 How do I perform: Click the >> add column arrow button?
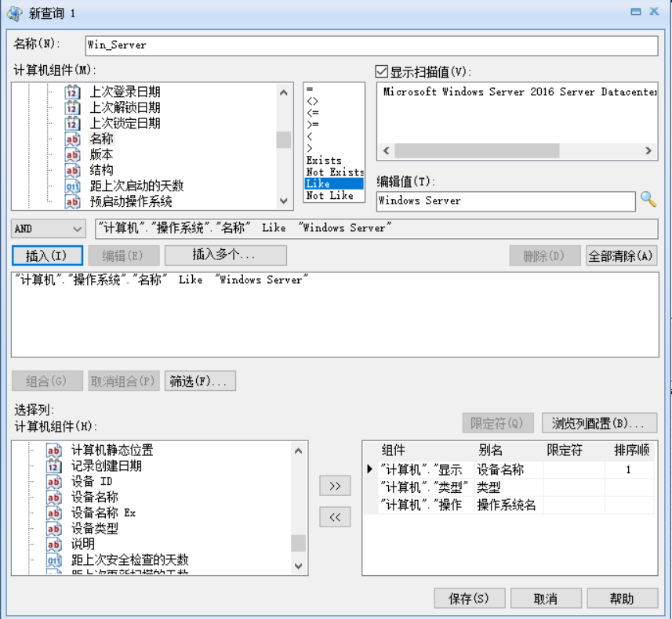coord(335,486)
